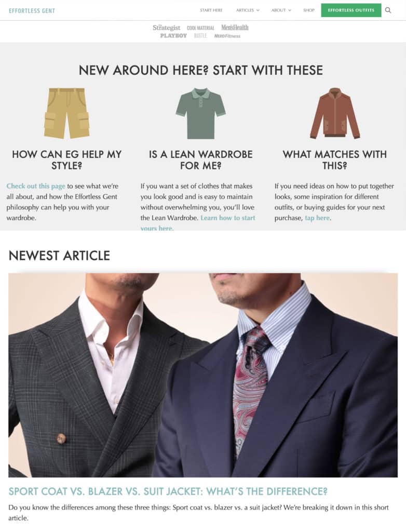Click the Cool Material logo

click(x=200, y=28)
